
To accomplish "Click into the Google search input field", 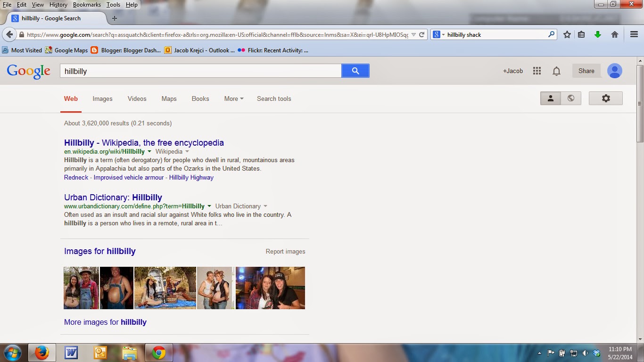I will [200, 71].
